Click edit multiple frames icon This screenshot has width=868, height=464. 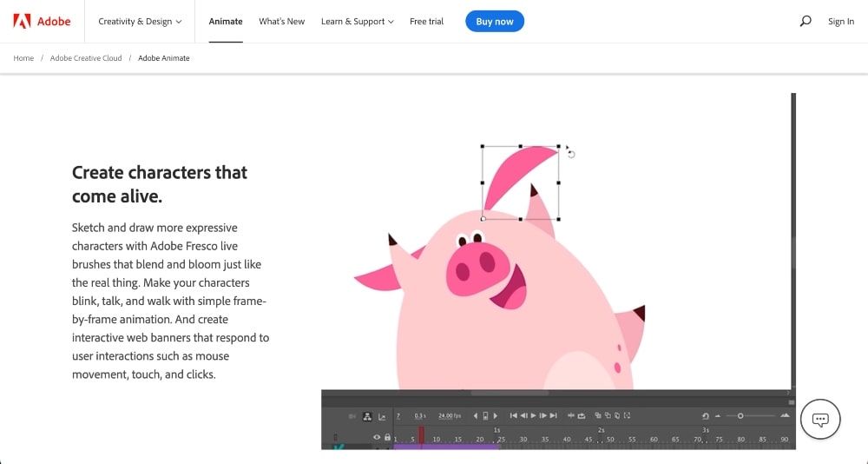click(x=617, y=415)
